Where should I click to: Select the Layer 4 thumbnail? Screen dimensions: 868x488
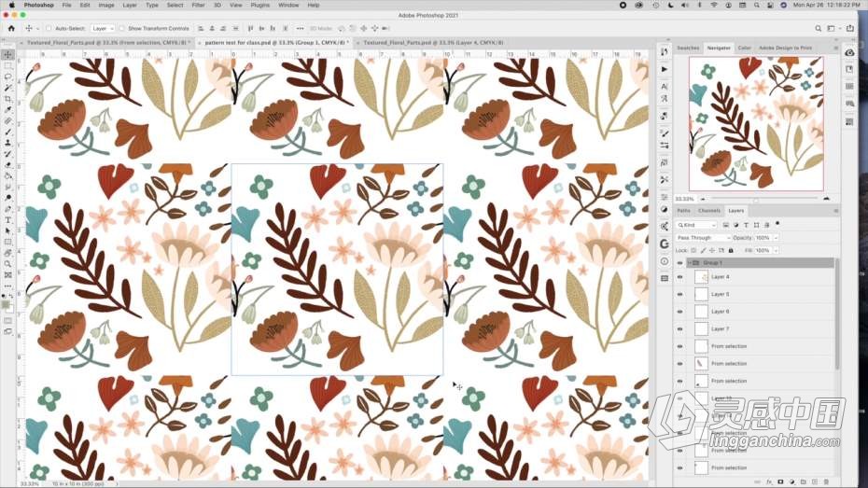(701, 276)
